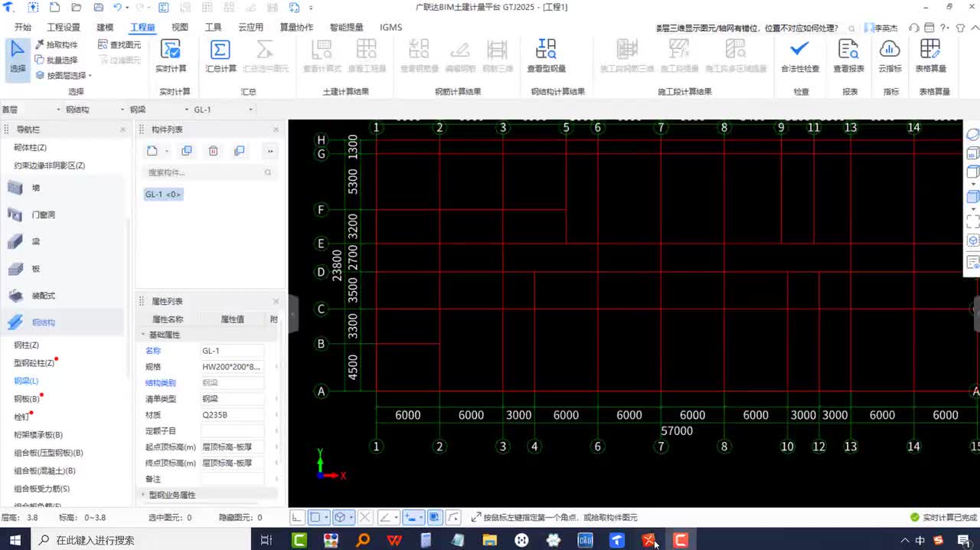Open 首层 floor dropdown
This screenshot has height=550, width=980.
pos(31,110)
